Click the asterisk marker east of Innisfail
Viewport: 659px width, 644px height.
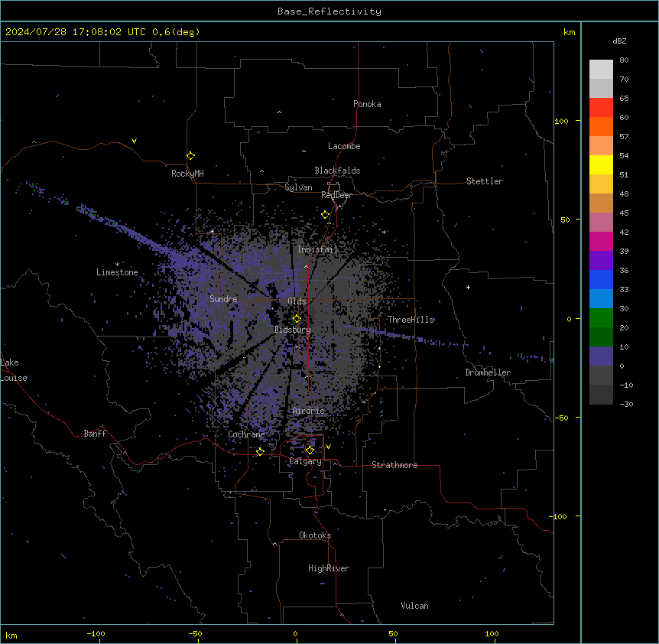click(384, 232)
